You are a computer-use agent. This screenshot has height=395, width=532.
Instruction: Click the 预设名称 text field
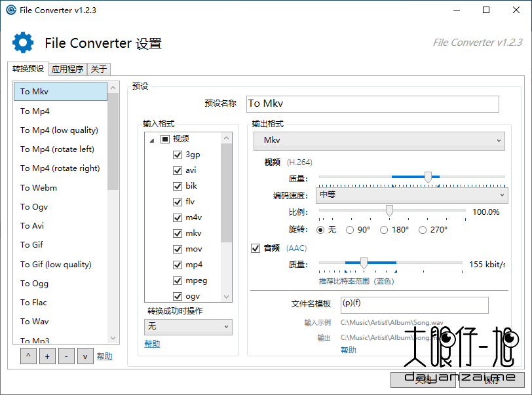pyautogui.click(x=373, y=104)
